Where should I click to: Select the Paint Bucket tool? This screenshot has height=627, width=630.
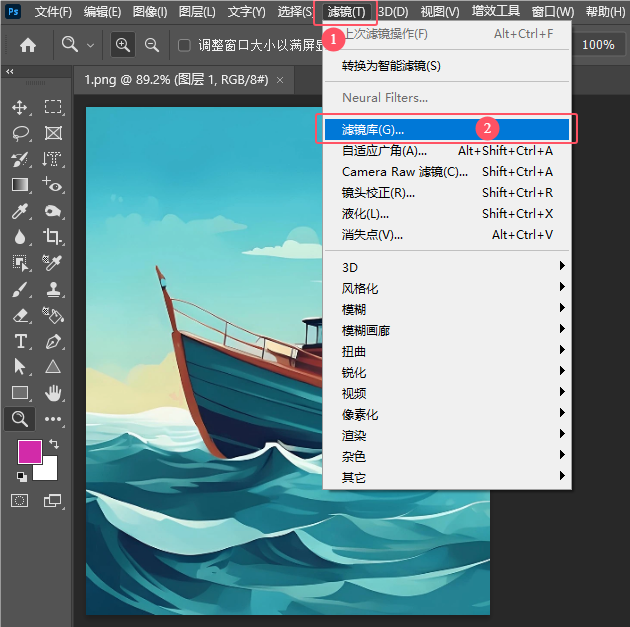pyautogui.click(x=53, y=316)
